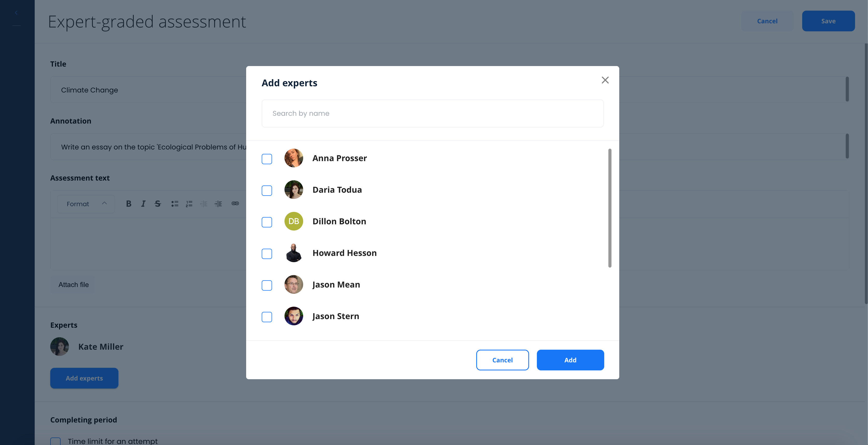Collapse the left navigation sidebar
Screen dimensions: 868x445
(16, 12)
